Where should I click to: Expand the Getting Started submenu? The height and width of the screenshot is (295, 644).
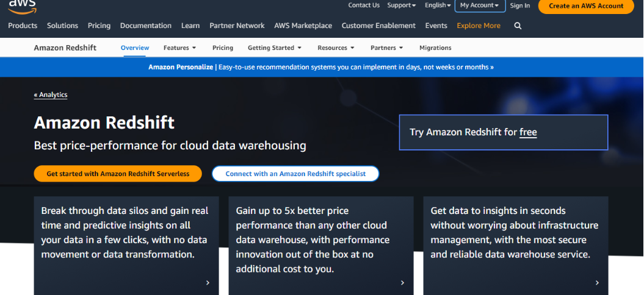click(x=275, y=48)
